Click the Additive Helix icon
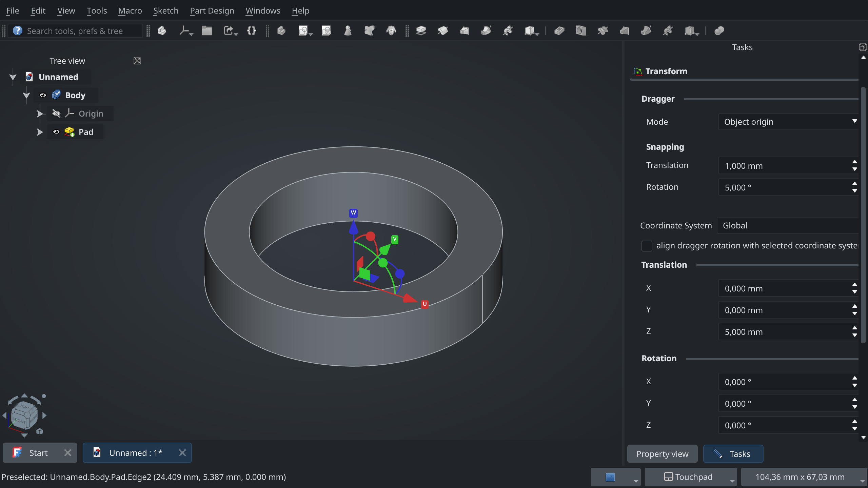Screen dimensions: 868x488 [x=508, y=31]
